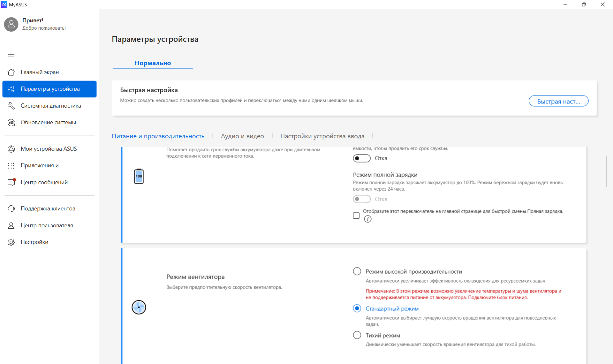Viewport: 613px width, 364px height.
Task: Open Поддержка клиентов headset icon
Action: click(11, 209)
